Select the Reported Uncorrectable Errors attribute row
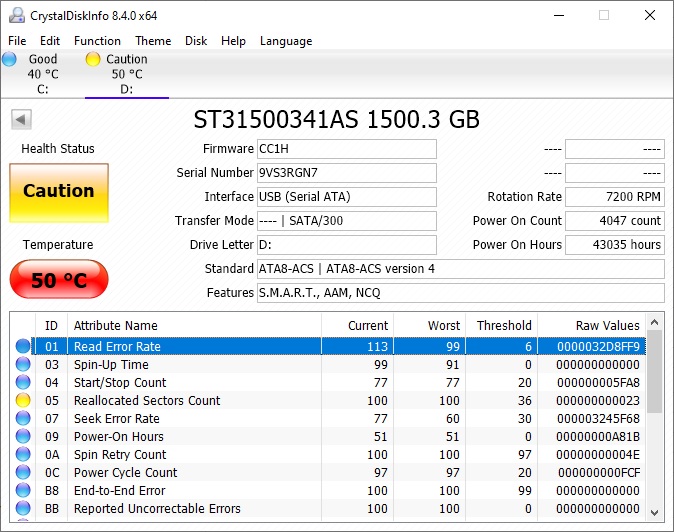This screenshot has height=532, width=674. pos(328,509)
